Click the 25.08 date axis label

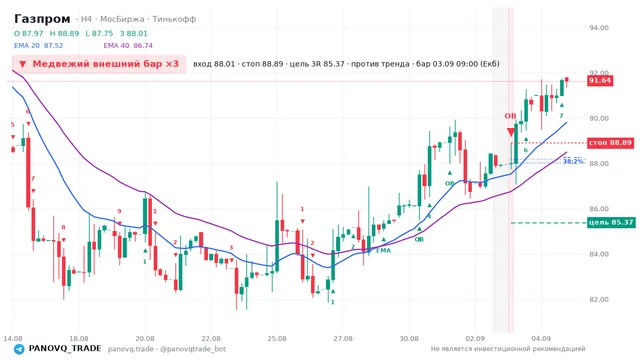277,339
